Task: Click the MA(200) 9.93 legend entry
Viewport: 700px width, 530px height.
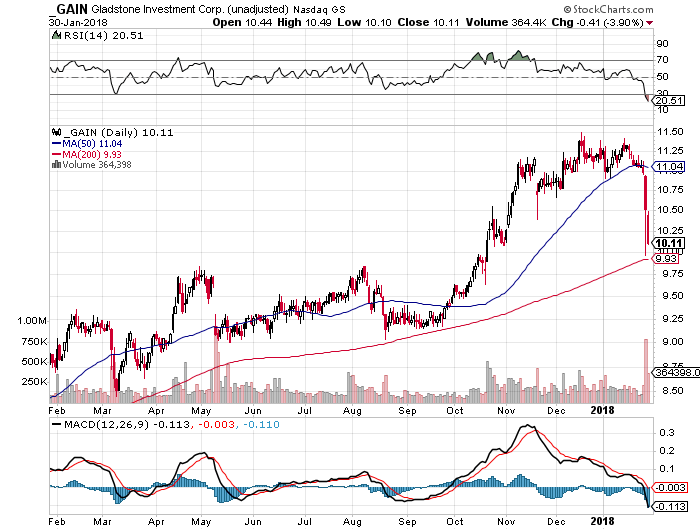Action: (x=87, y=154)
